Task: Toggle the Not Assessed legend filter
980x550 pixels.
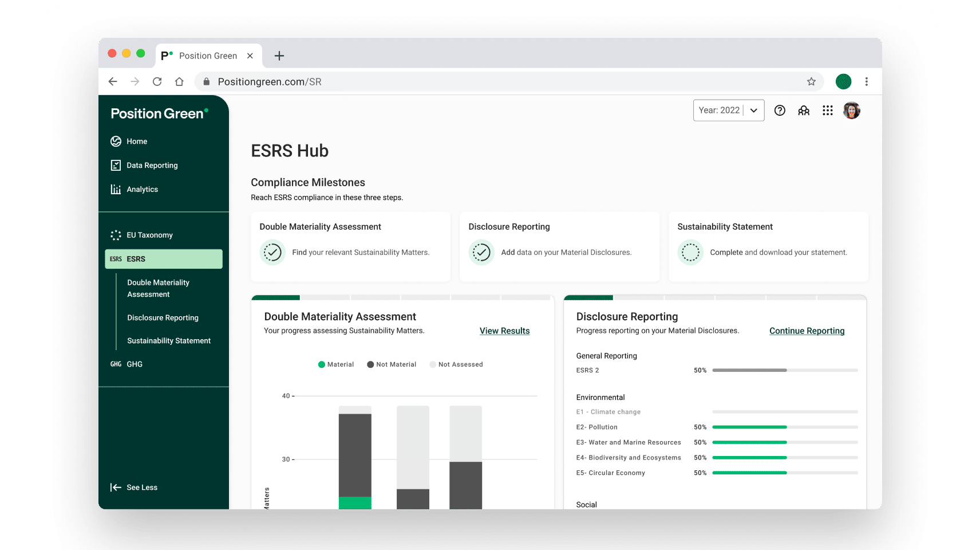Action: [456, 364]
